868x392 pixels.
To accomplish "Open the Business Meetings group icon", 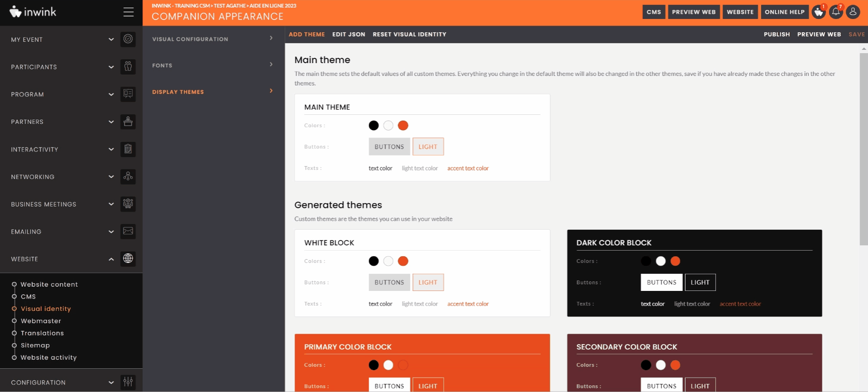I will tap(128, 204).
